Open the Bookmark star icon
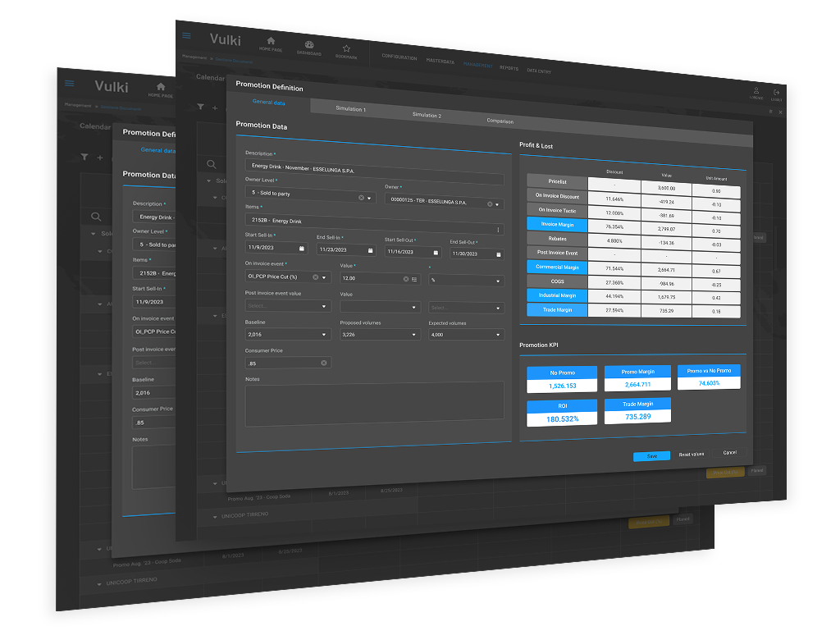This screenshot has width=840, height=640. [347, 52]
